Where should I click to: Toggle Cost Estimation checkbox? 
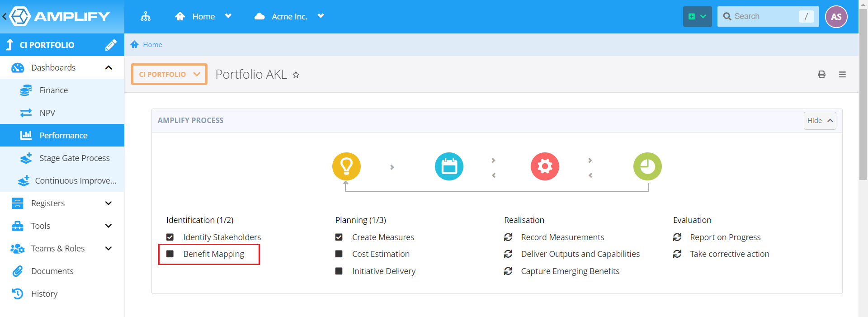pyautogui.click(x=339, y=254)
